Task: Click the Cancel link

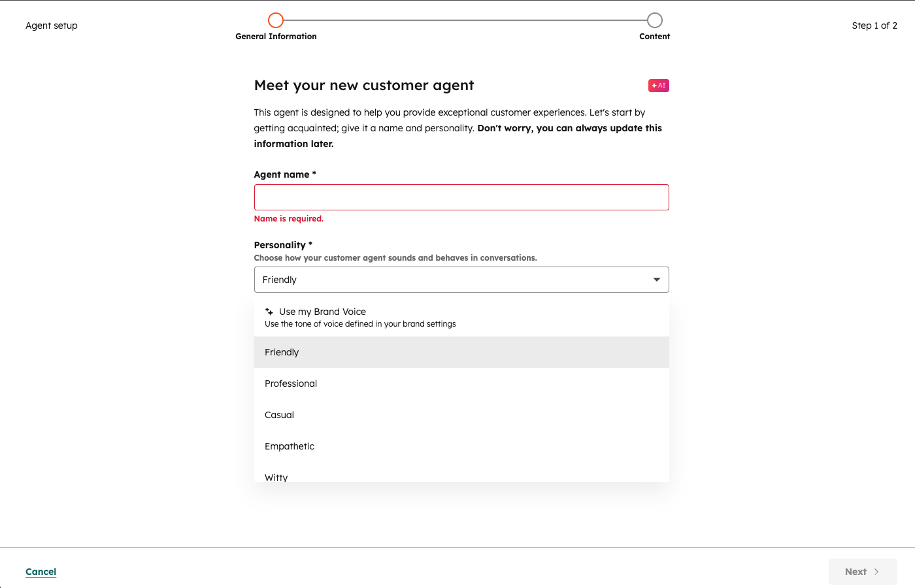Action: tap(41, 572)
